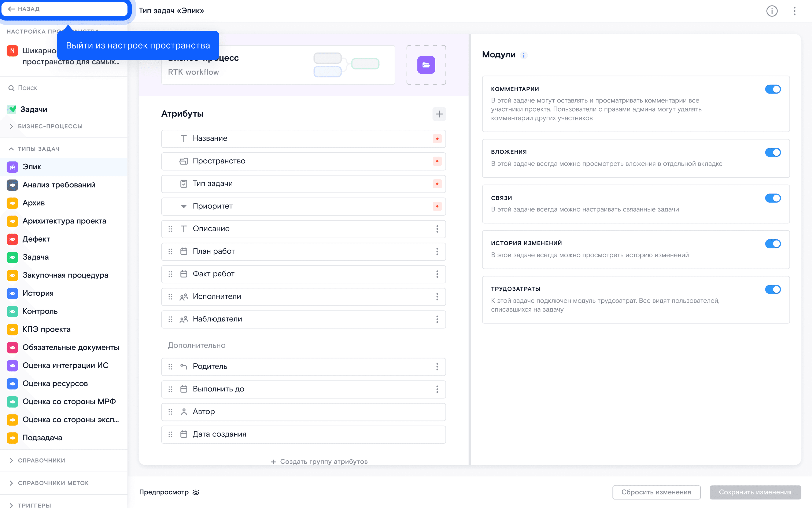812x508 pixels.
Task: Click the purple folder icon
Action: pyautogui.click(x=426, y=65)
